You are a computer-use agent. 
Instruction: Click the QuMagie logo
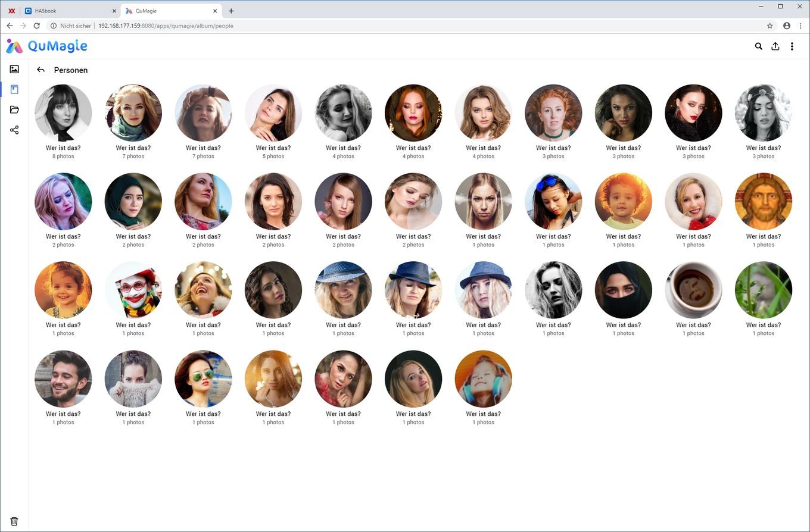tap(46, 46)
